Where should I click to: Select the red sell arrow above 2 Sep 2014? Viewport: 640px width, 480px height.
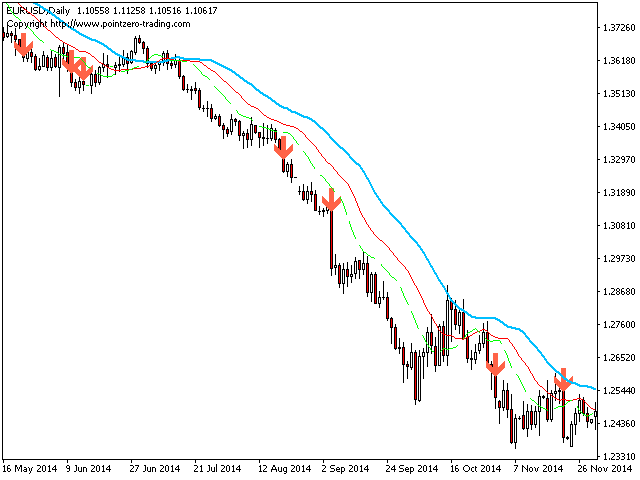click(332, 201)
